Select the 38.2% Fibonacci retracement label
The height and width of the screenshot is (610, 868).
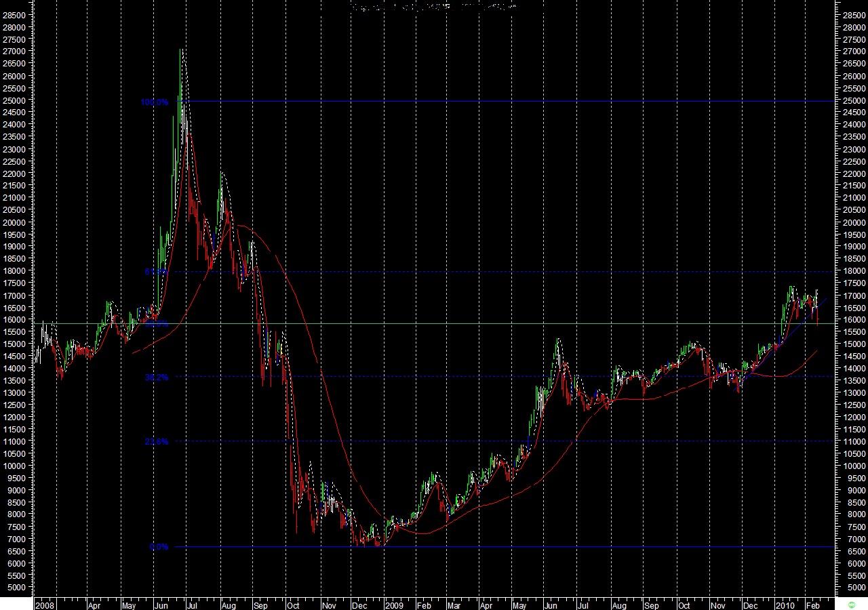156,378
